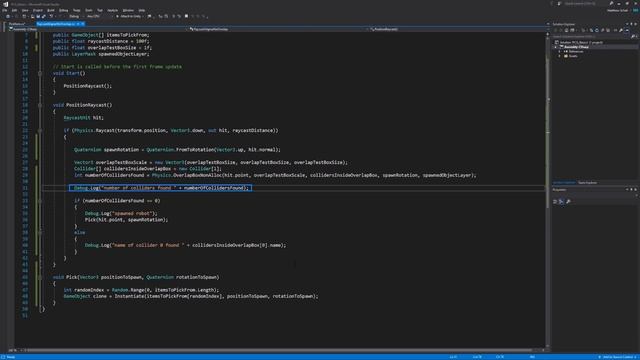
Task: Click the Properties Categorized icon
Action: [x=555, y=201]
